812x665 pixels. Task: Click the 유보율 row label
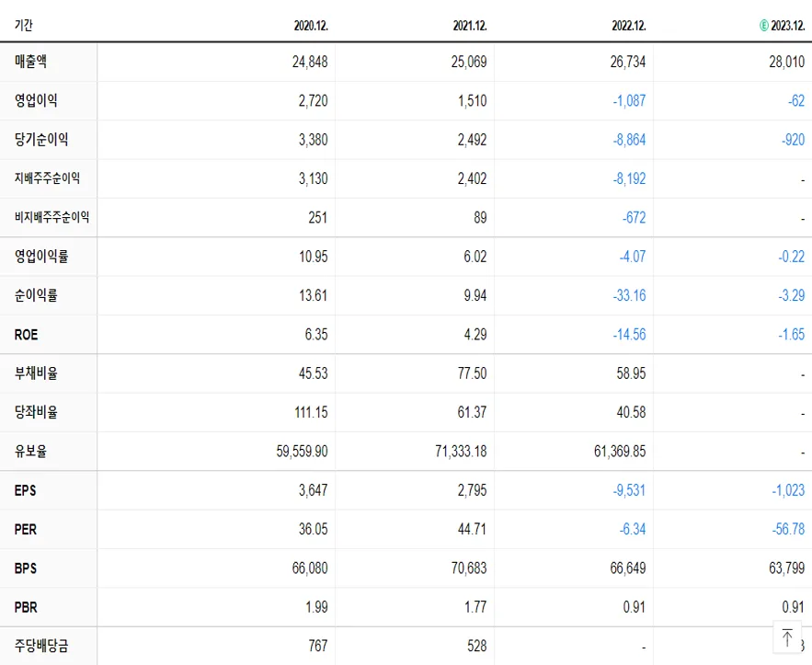[30, 451]
